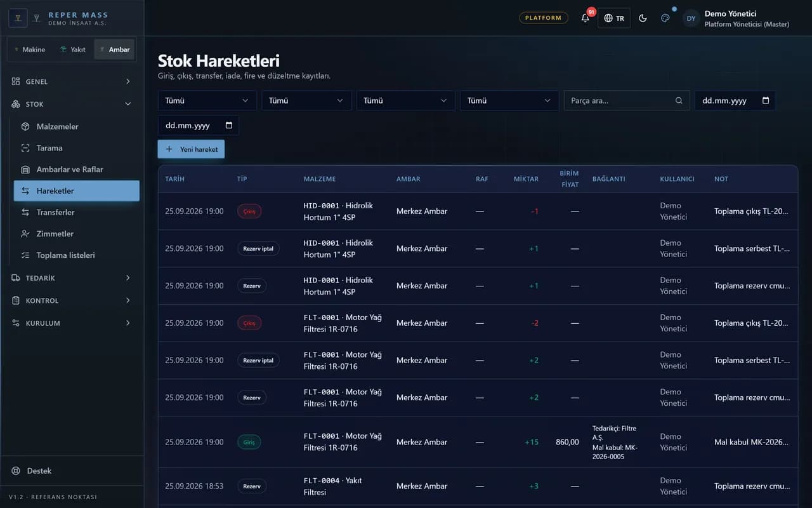Click the Kontrol clipboard icon

click(16, 300)
